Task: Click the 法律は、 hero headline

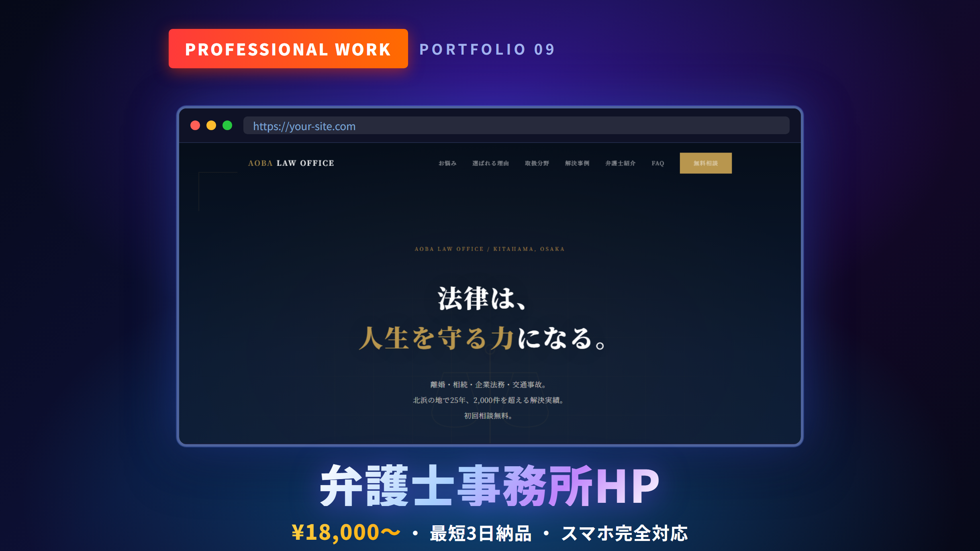Action: point(482,298)
